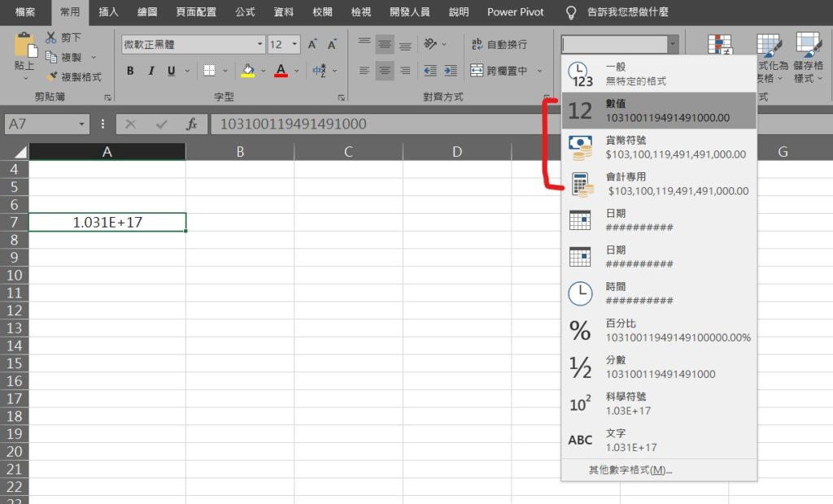Select the 剪下 (Cut) icon
Image resolution: width=833 pixels, height=504 pixels.
(50, 37)
